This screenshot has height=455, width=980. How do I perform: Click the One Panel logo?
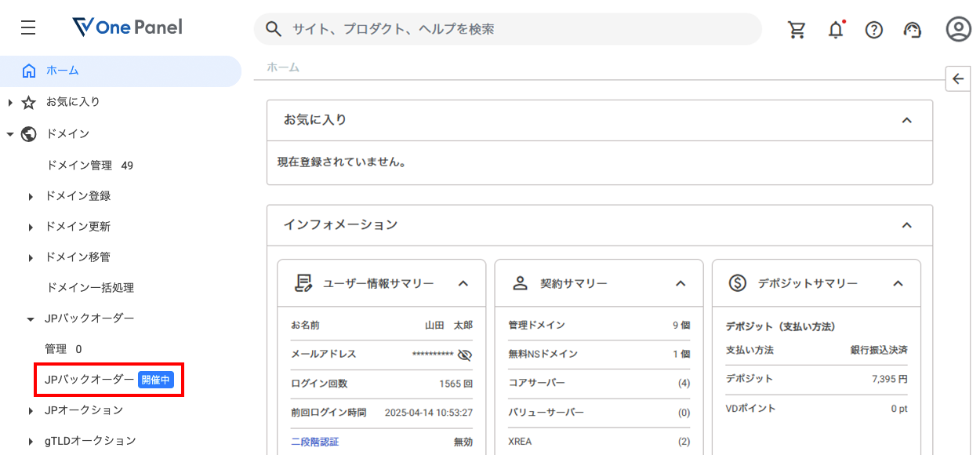click(127, 28)
